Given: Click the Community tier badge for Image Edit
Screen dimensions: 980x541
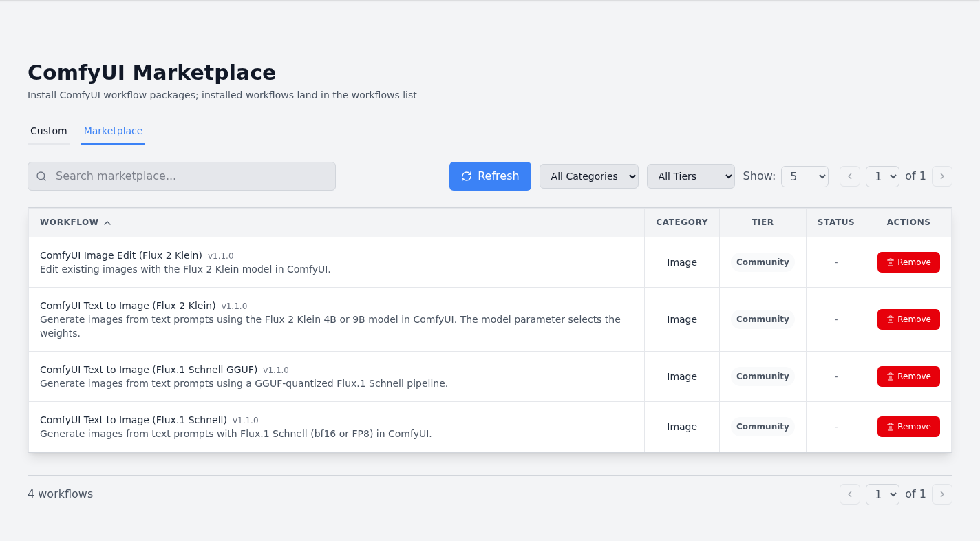Looking at the screenshot, I should (763, 262).
